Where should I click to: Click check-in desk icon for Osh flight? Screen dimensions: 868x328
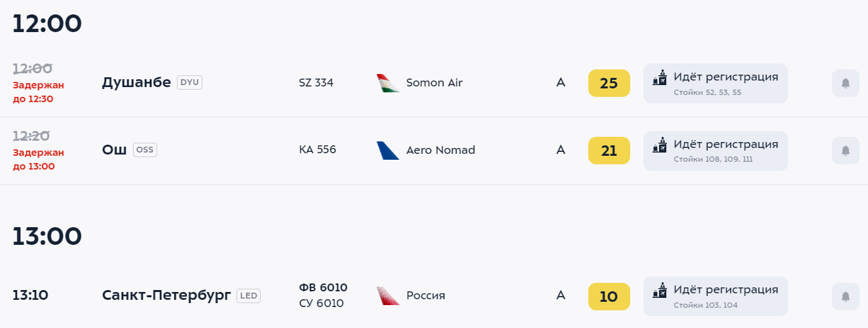coord(660,145)
